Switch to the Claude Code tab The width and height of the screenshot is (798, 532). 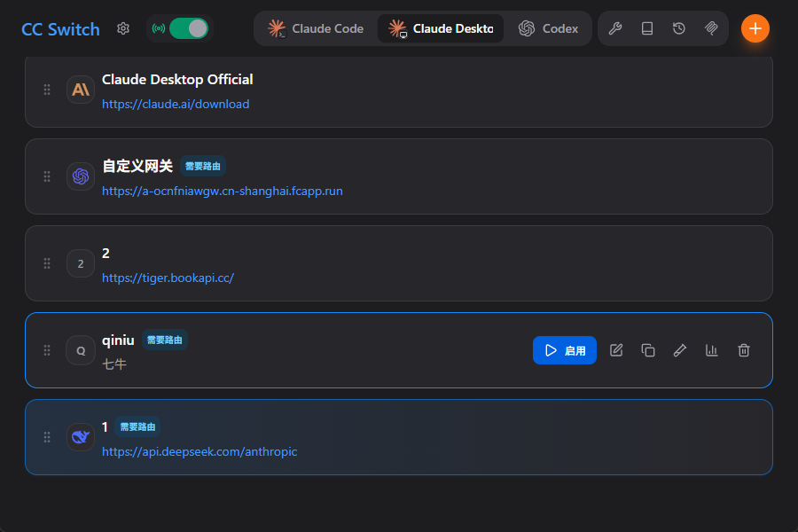pyautogui.click(x=316, y=28)
